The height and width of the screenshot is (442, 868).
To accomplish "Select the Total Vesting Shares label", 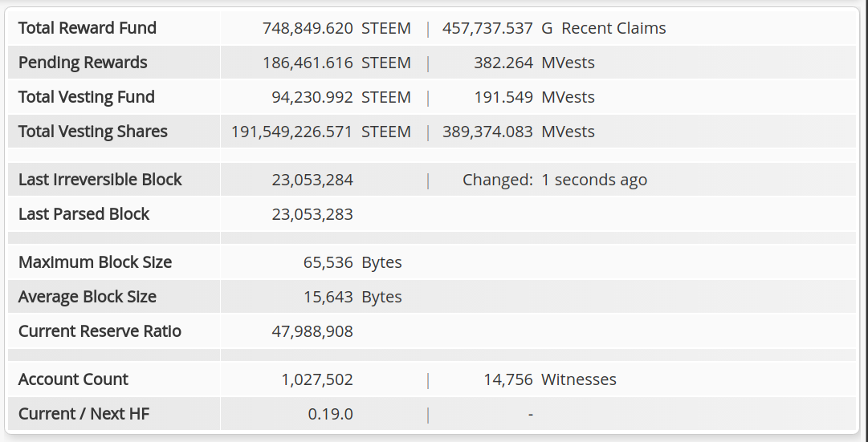I will 93,131.
